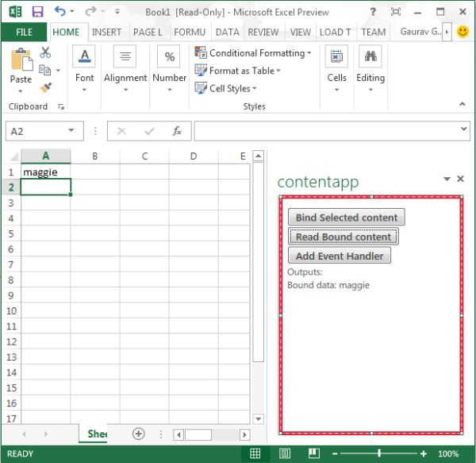Click the Undo arrow icon
The width and height of the screenshot is (476, 463).
(60, 12)
